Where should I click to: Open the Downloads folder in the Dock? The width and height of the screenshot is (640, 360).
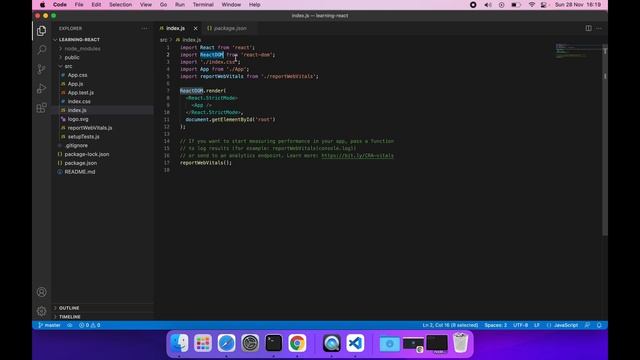(x=389, y=344)
